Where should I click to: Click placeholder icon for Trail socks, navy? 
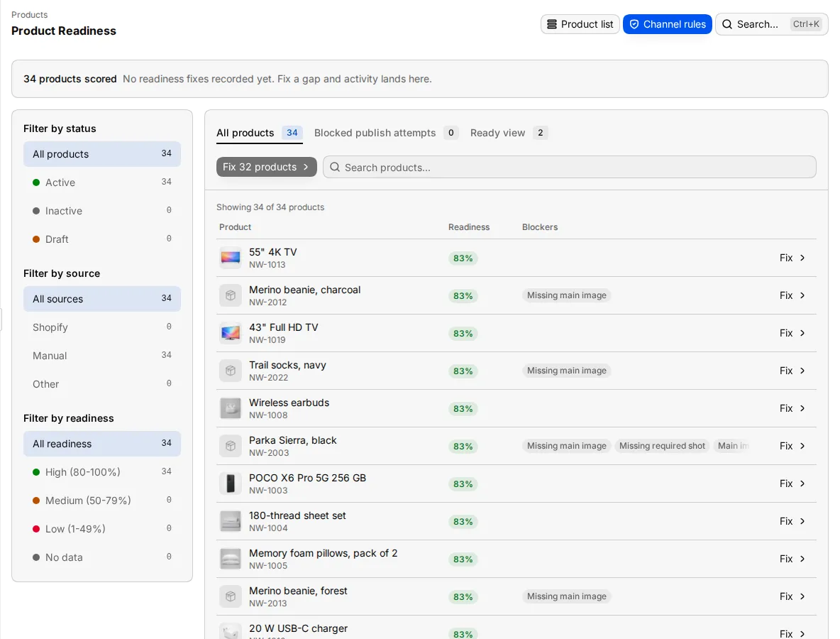(231, 371)
